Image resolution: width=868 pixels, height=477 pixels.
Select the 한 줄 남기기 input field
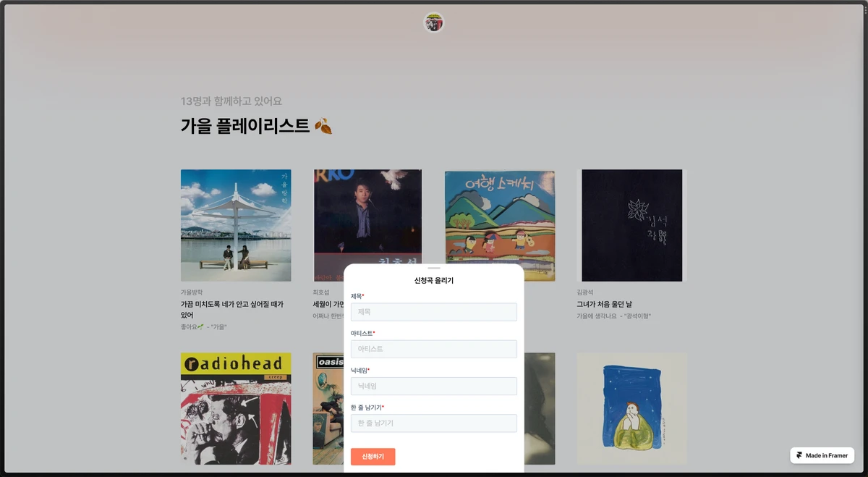point(434,423)
